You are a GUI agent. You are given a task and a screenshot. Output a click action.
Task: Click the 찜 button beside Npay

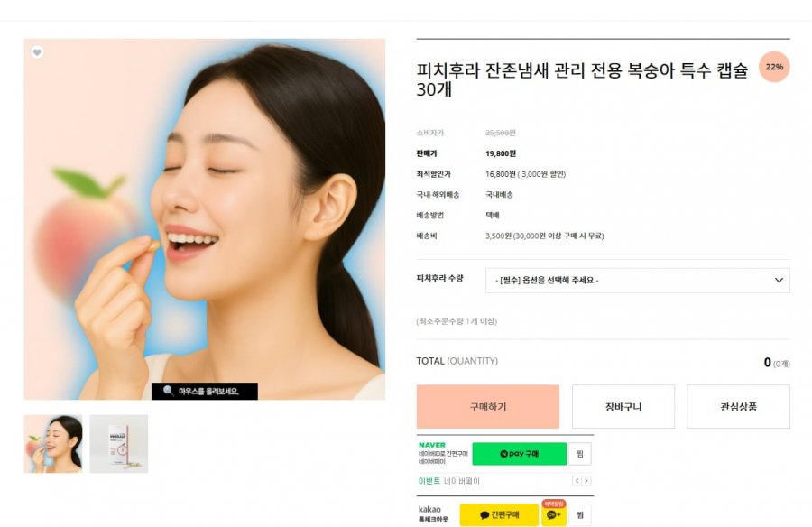(579, 453)
